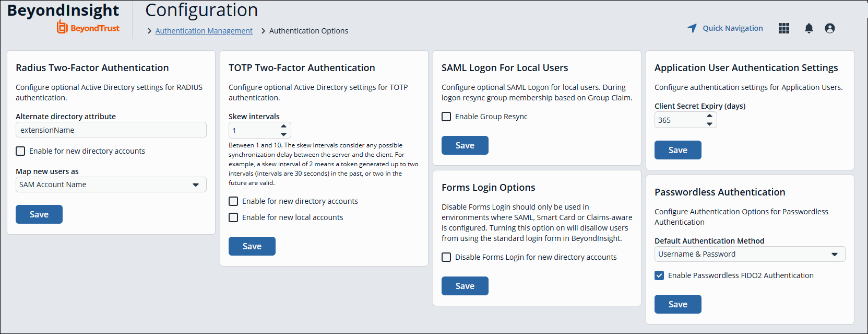Click the Alternate directory attribute input field

pos(111,130)
